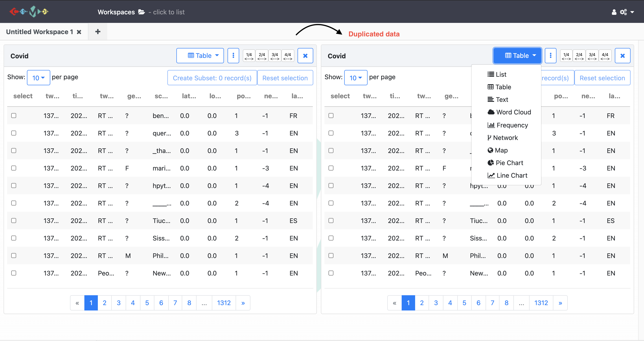The image size is (644, 341).
Task: Select left panel row with Tiuc... screen name
Action: 14,221
